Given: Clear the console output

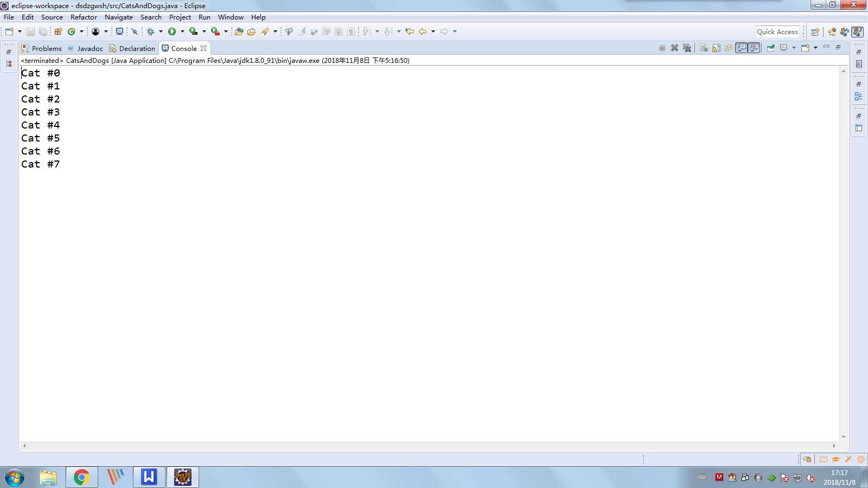Looking at the screenshot, I should (x=704, y=48).
